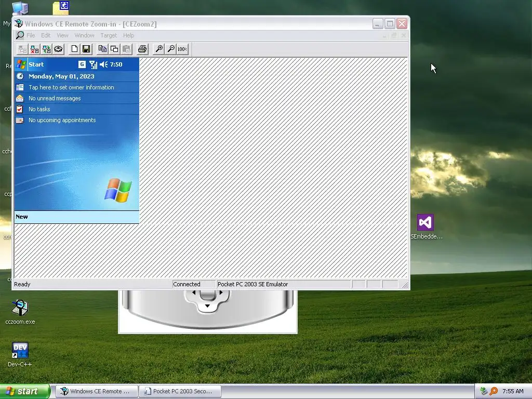Open the Help menu
Viewport: 532px width, 399px height.
[129, 35]
